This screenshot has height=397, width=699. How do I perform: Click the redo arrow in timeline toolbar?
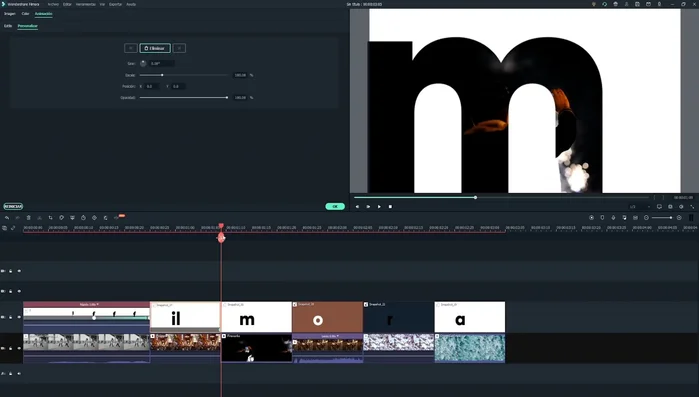(17, 218)
